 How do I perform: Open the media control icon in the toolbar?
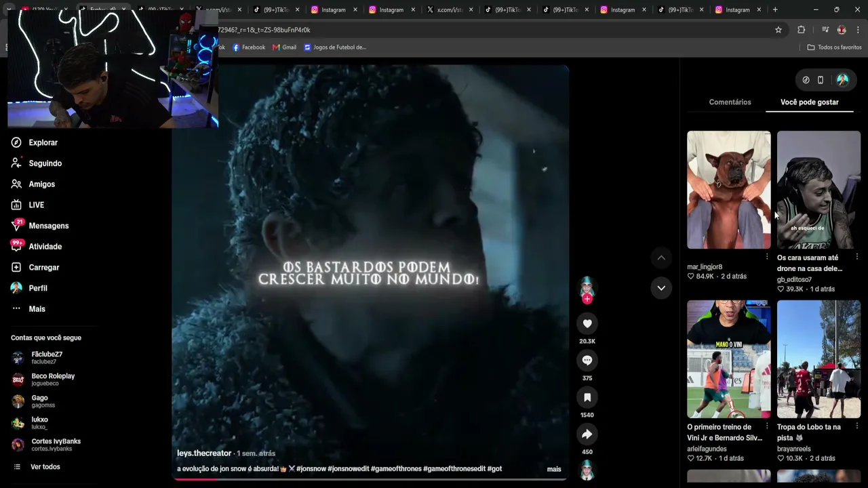[x=825, y=30]
